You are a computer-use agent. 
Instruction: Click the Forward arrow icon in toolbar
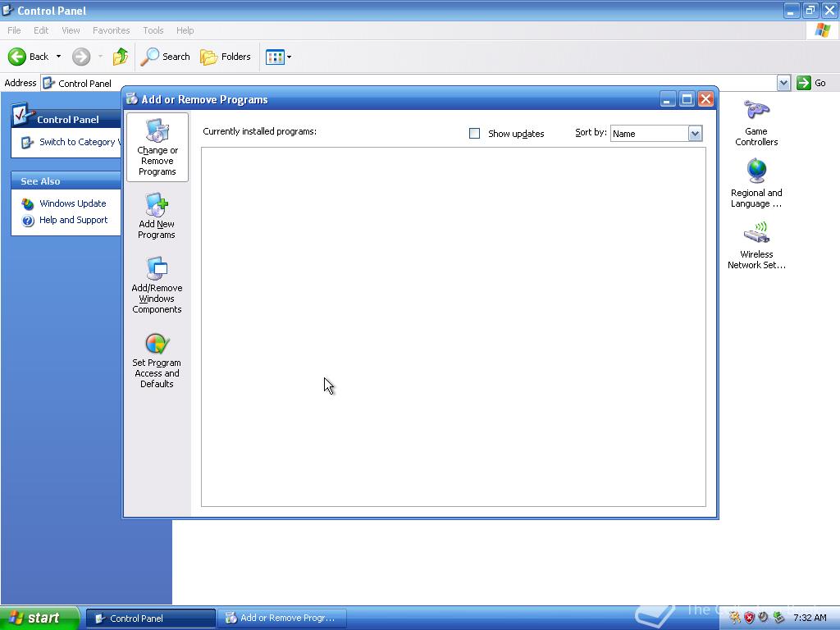(81, 57)
